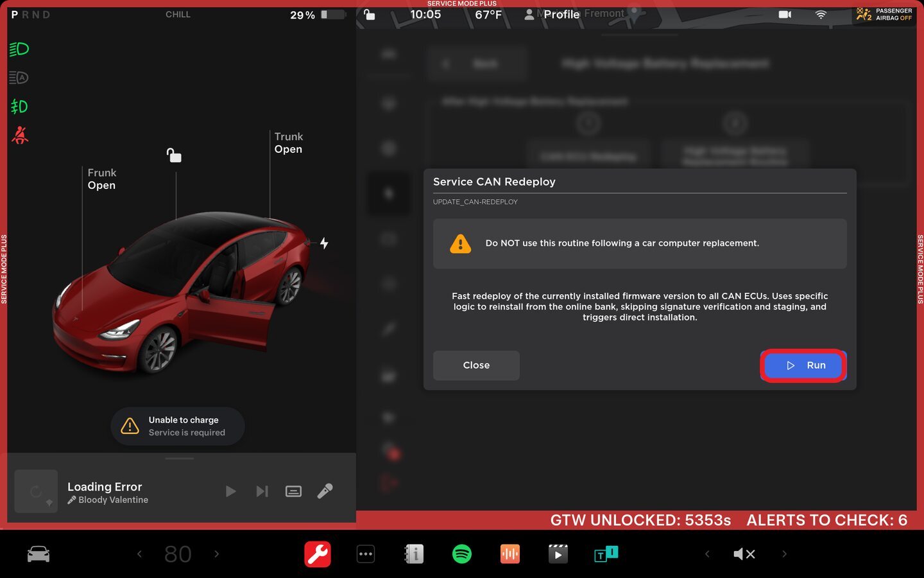Raise the temperature with right chevron
The image size is (924, 578).
216,554
